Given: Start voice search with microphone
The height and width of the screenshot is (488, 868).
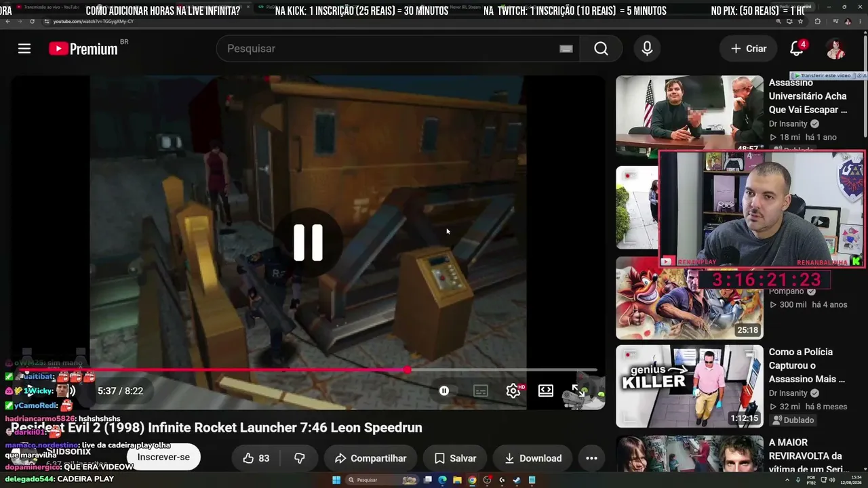Looking at the screenshot, I should click(647, 48).
